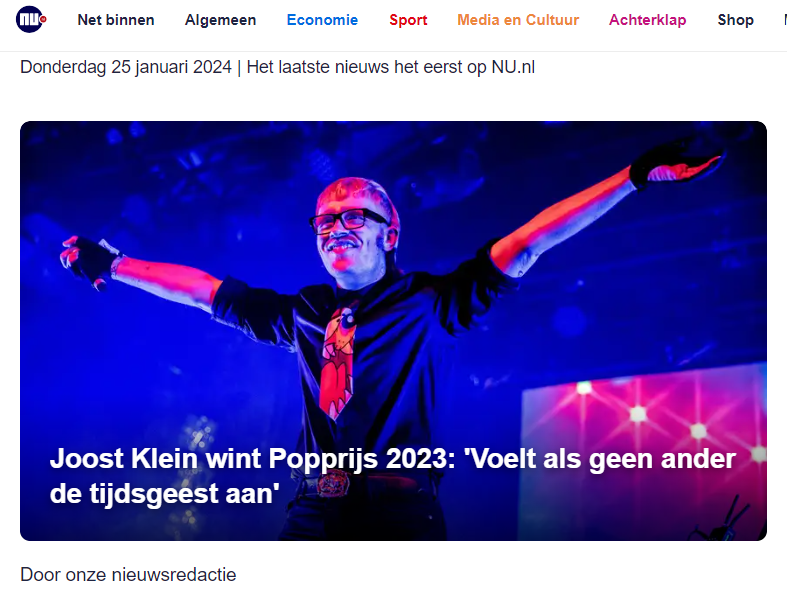This screenshot has height=592, width=787.
Task: Select the Economie navigation link
Action: click(x=322, y=20)
